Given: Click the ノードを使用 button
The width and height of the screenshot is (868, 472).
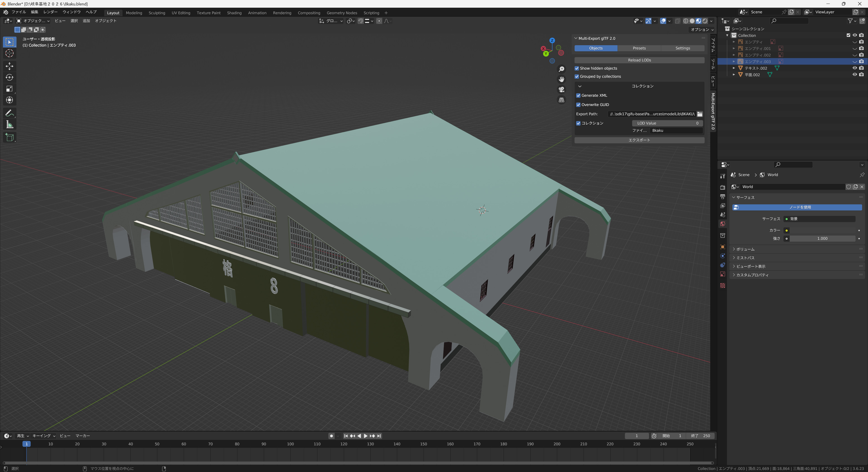Looking at the screenshot, I should (x=797, y=207).
